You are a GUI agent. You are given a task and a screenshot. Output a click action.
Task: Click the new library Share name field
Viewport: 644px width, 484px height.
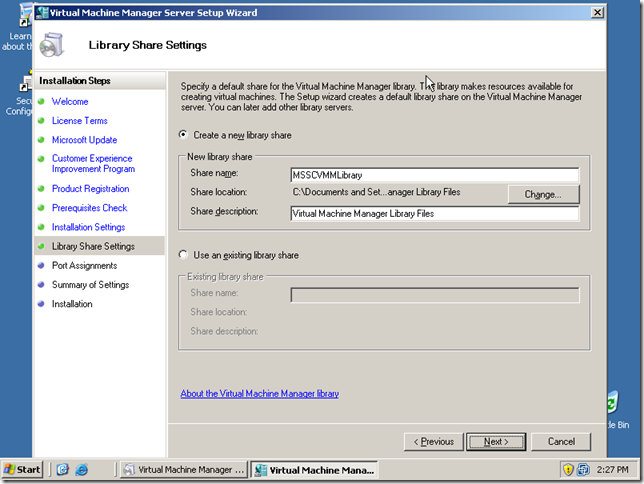(435, 175)
